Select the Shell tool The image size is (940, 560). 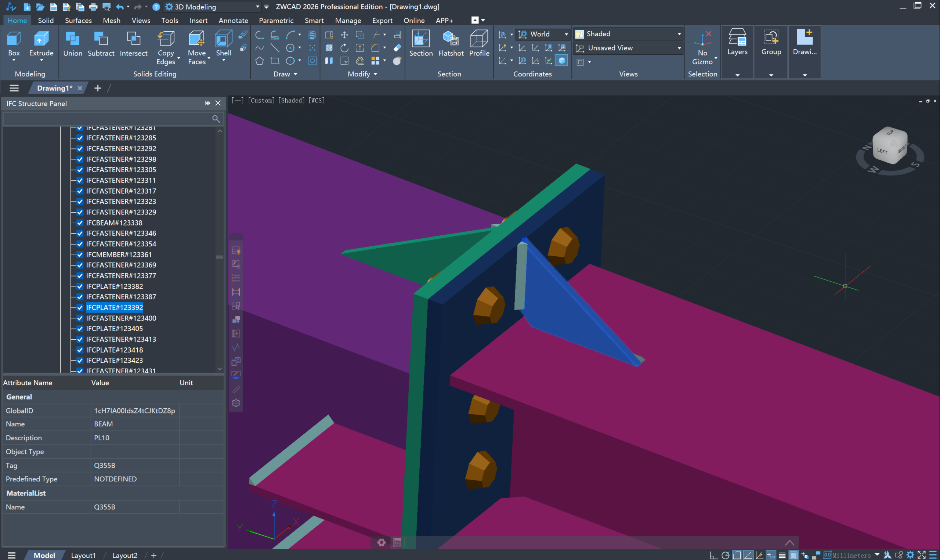pos(223,45)
